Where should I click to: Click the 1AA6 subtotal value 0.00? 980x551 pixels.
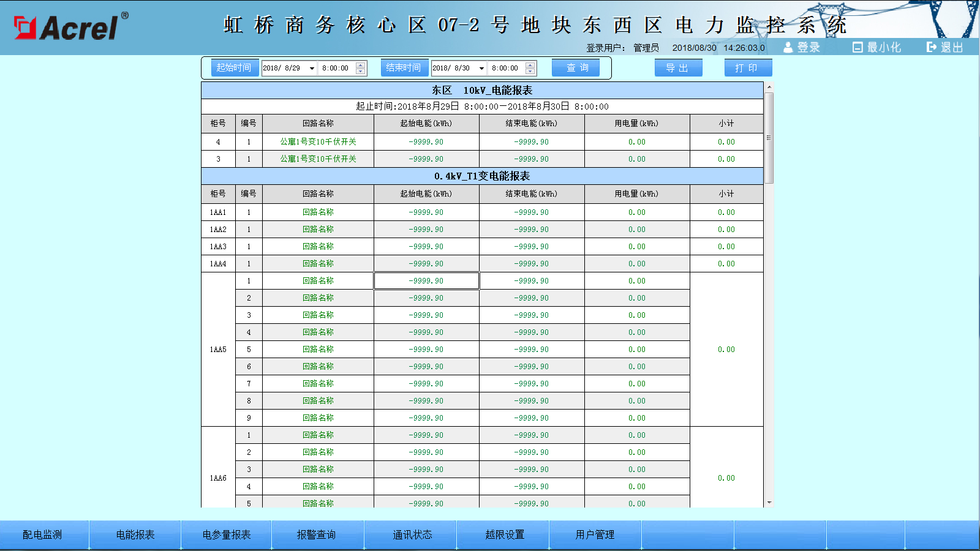tap(726, 478)
